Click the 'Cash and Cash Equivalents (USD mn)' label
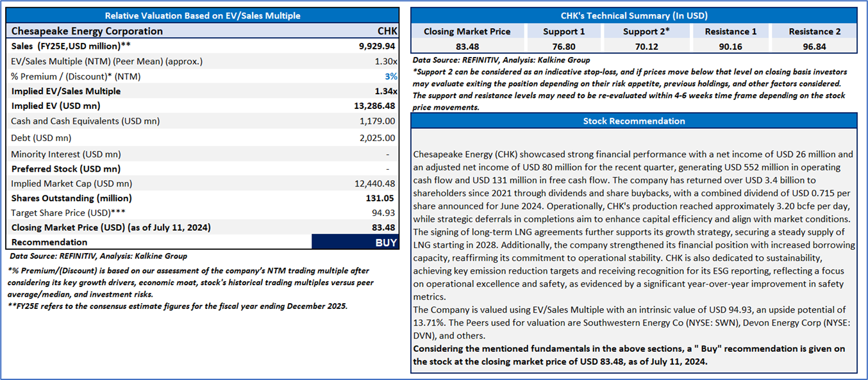The image size is (868, 380). pos(85,120)
